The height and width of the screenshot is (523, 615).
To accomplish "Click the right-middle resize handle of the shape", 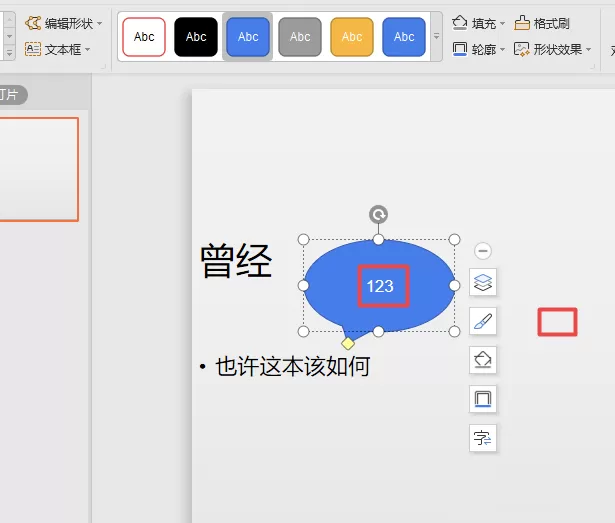I will (454, 286).
